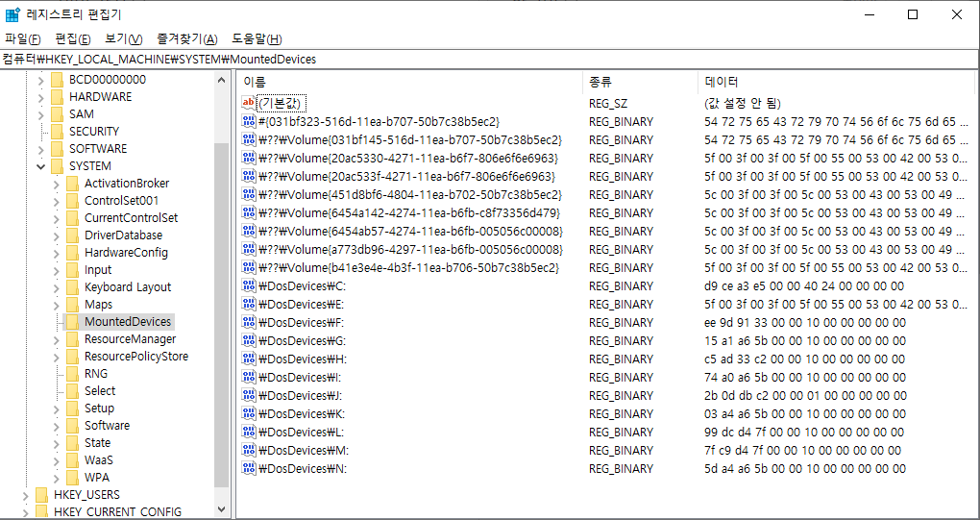The image size is (980, 520).
Task: Select value Volume{a773db96-4297-11ea-b6fb-005056c00008}
Action: click(x=410, y=249)
